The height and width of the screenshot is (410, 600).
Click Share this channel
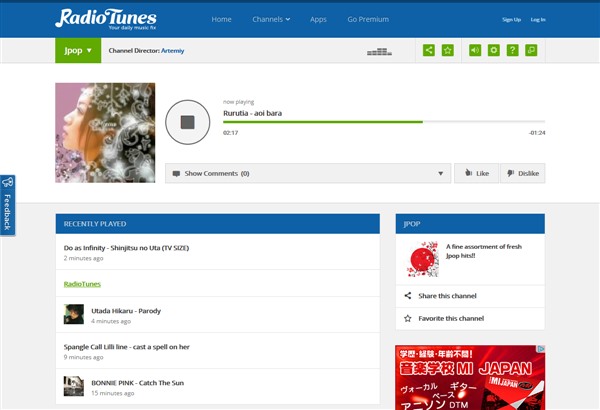pyautogui.click(x=447, y=296)
